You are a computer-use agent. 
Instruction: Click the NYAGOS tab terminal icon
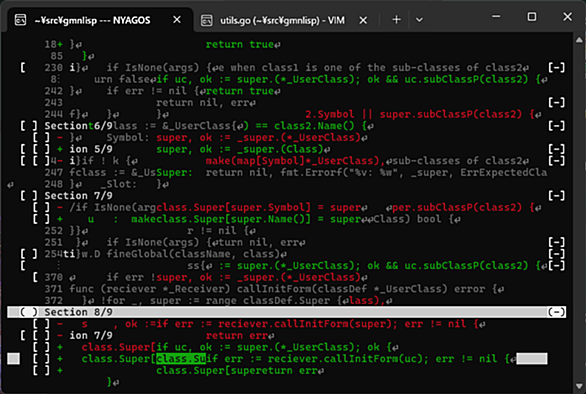pos(21,20)
